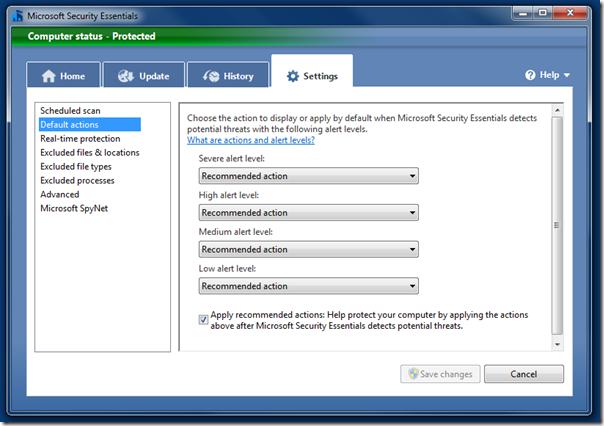Open Excluded file types settings
The height and width of the screenshot is (426, 604).
tap(76, 166)
